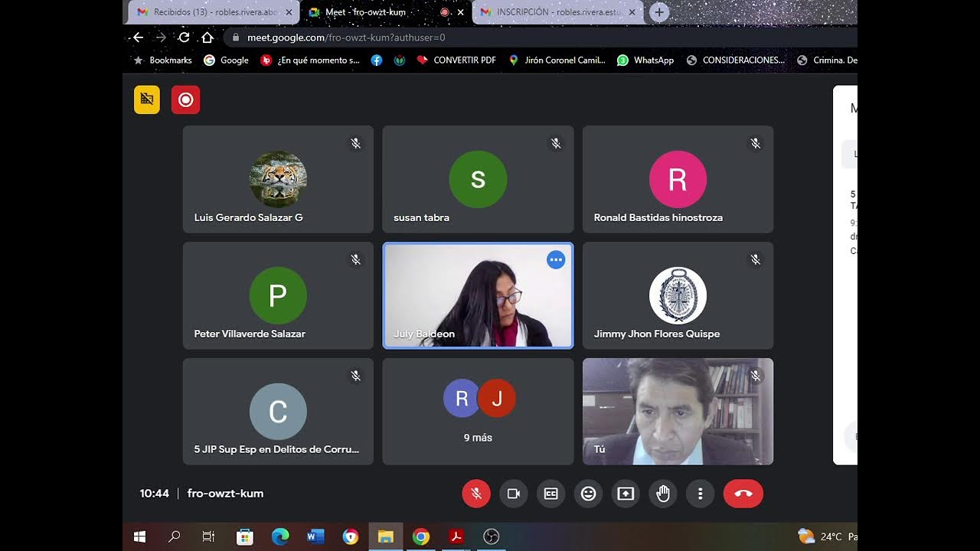This screenshot has height=551, width=980.
Task: Open the Google bookmark
Action: 226,60
